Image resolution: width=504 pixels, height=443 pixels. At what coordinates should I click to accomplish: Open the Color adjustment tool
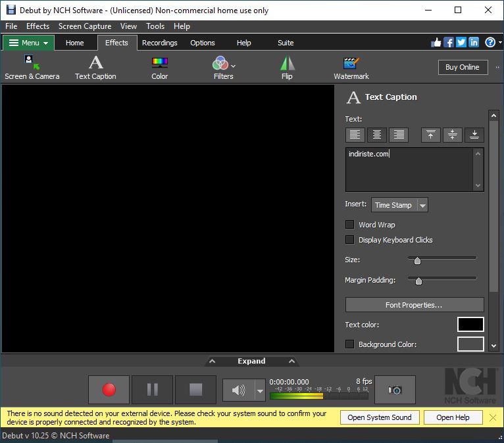[x=159, y=68]
